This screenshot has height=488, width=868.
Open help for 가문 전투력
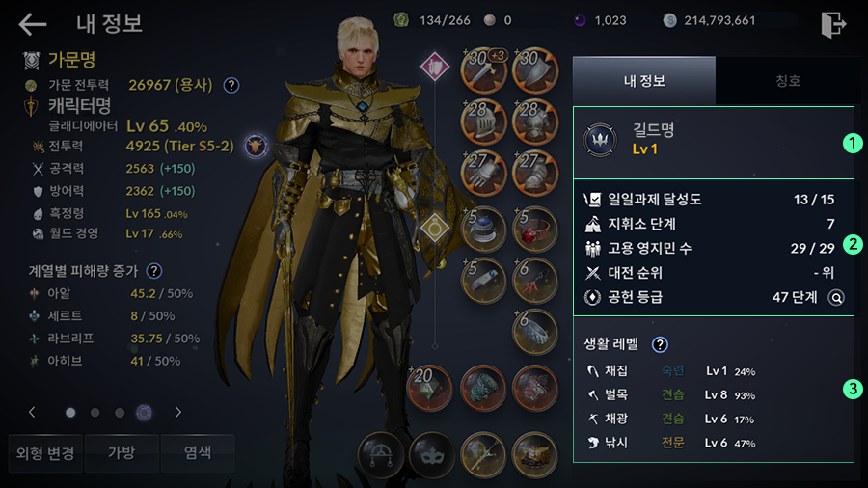pyautogui.click(x=231, y=85)
